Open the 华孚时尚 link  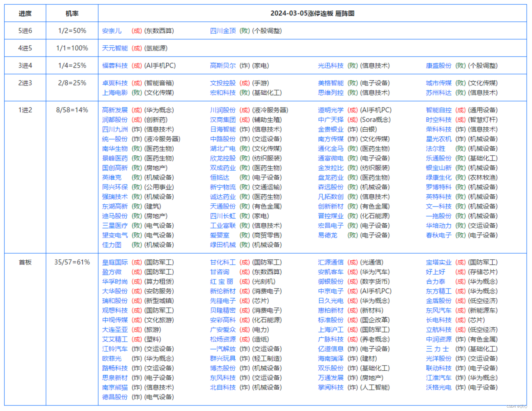coord(115,282)
